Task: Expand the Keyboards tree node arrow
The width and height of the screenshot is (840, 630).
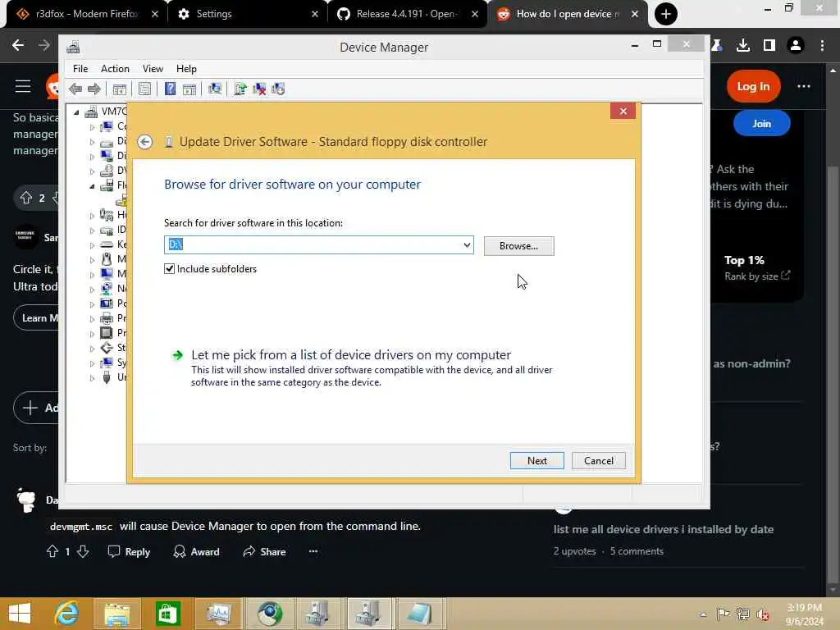Action: point(92,244)
